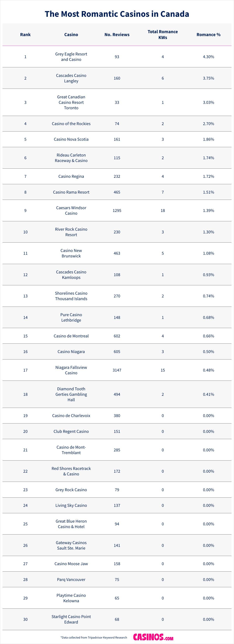
Task: Click the No. Reviews column header
Action: click(117, 35)
